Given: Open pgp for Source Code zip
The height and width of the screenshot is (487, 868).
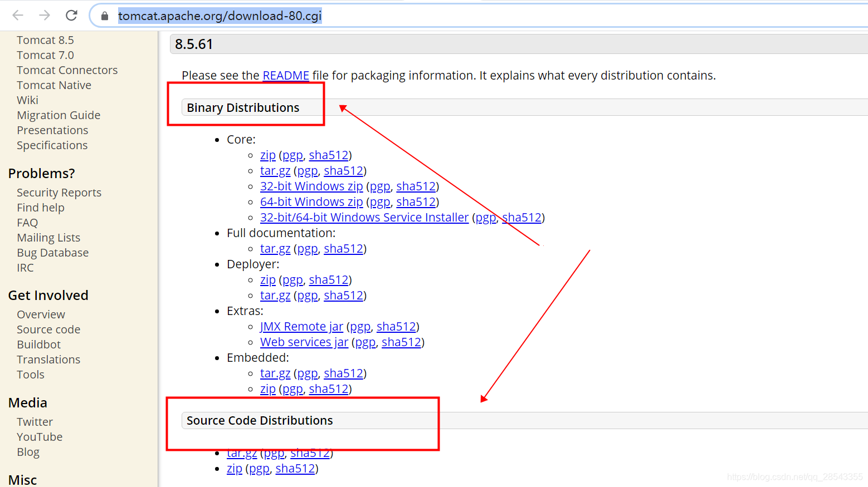Looking at the screenshot, I should coord(259,469).
